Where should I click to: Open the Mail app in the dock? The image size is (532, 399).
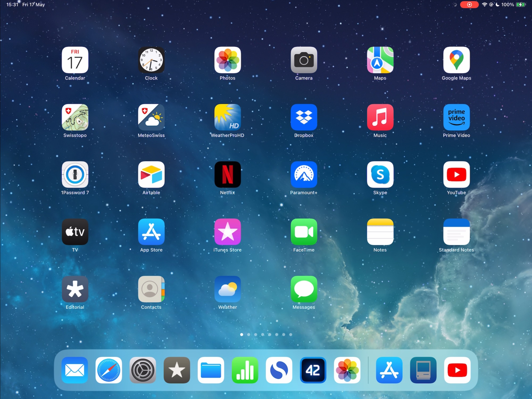click(x=75, y=370)
